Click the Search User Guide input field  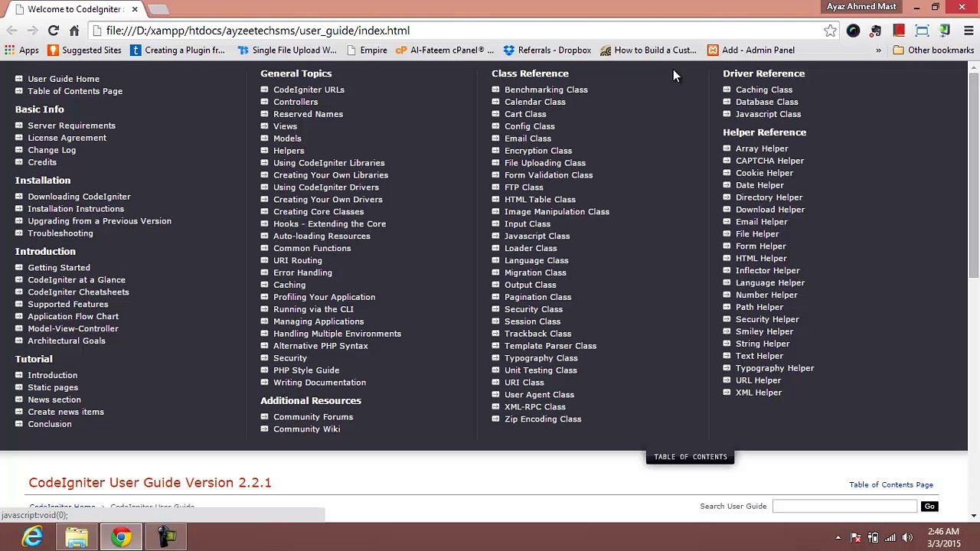tap(844, 506)
